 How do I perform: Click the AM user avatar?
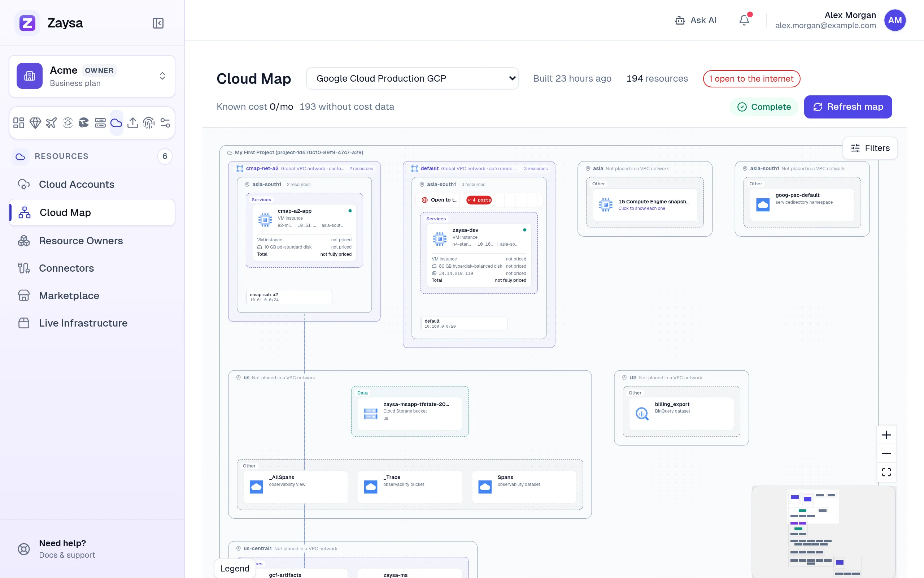(895, 20)
